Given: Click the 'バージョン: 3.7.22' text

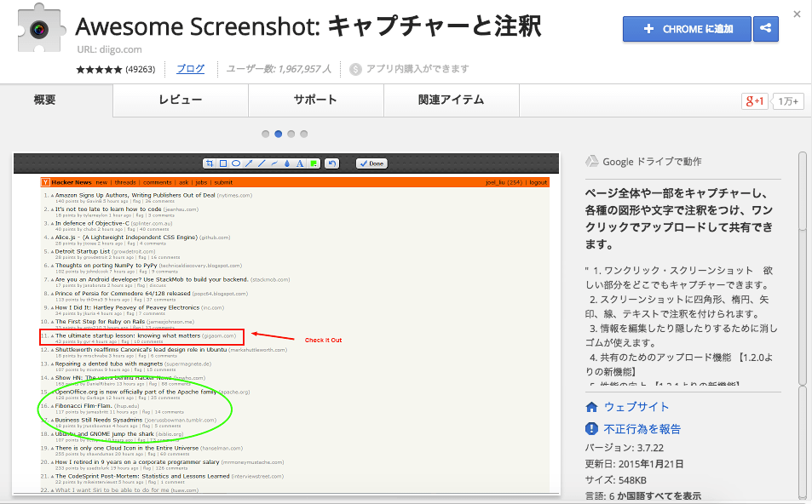Looking at the screenshot, I should [625, 448].
